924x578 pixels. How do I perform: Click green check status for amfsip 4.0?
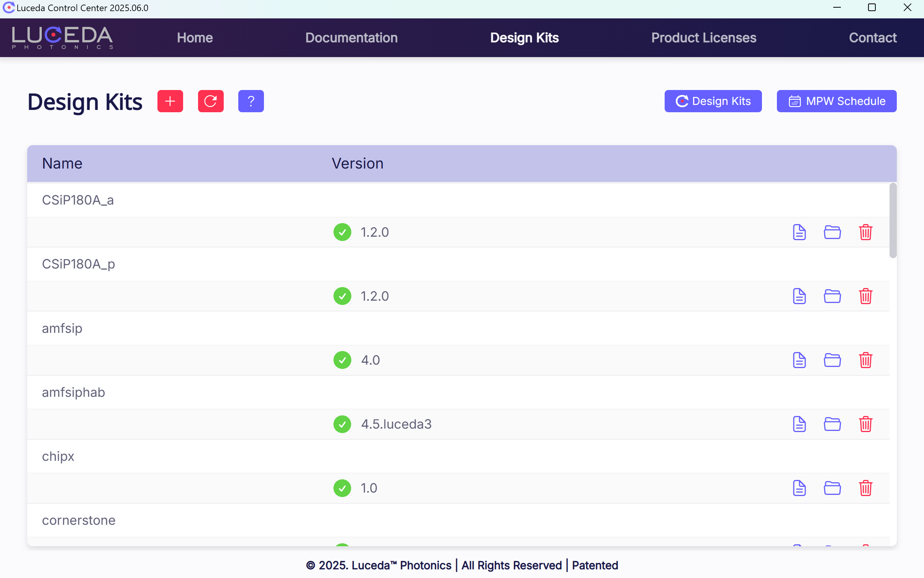tap(342, 360)
